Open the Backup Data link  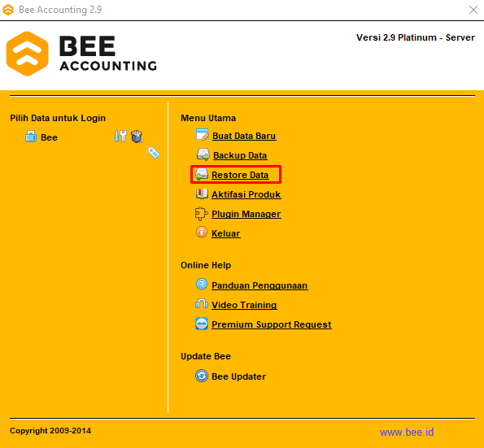[240, 155]
